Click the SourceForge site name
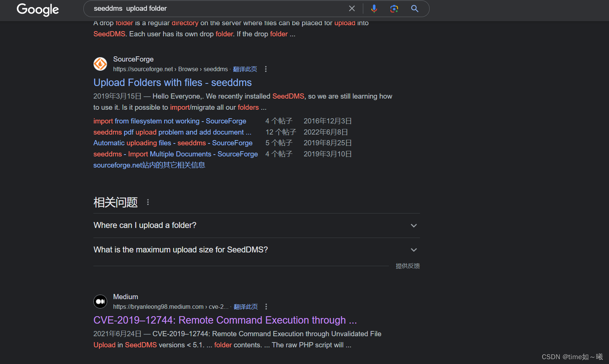 click(133, 59)
